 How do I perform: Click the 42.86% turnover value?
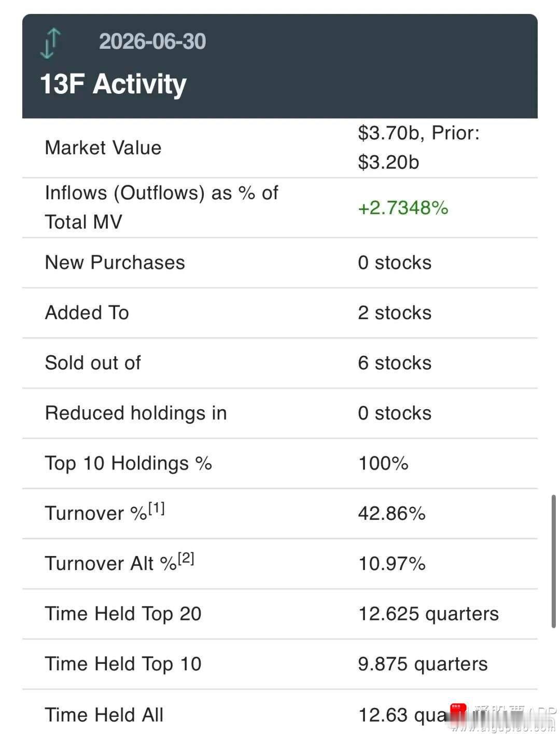tap(391, 514)
